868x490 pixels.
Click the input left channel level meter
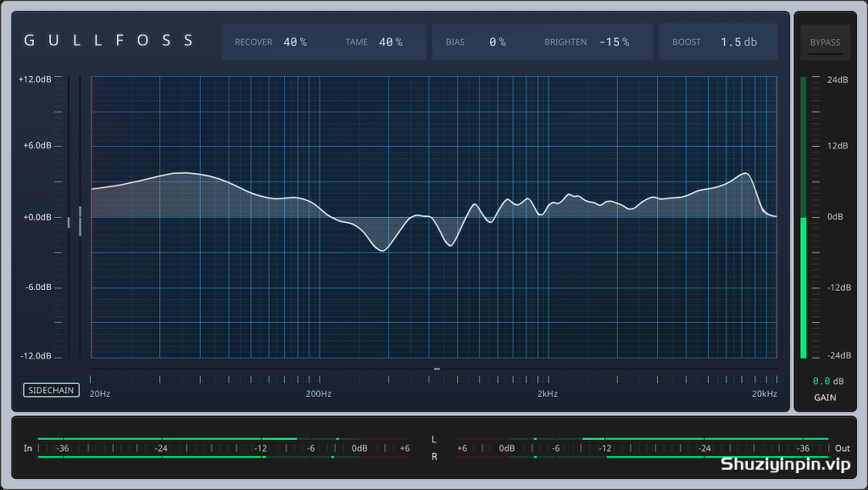point(224,439)
